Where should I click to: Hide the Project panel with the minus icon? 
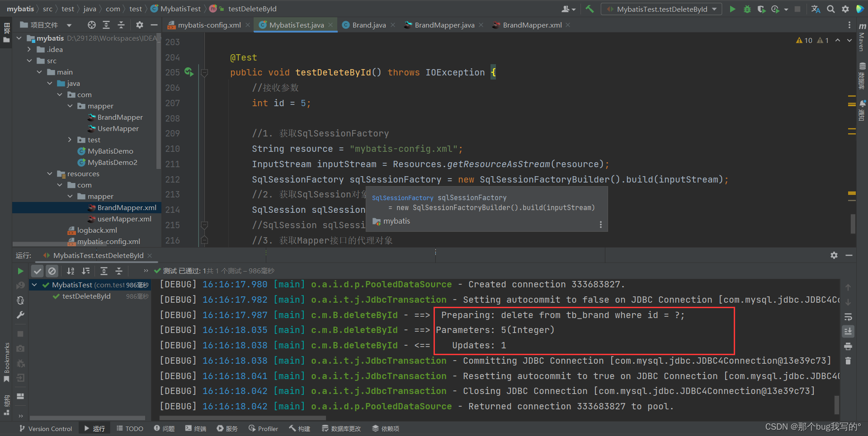pyautogui.click(x=154, y=25)
